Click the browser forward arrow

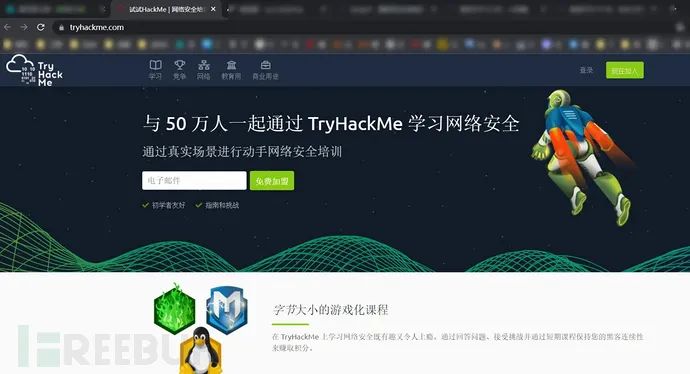click(24, 27)
